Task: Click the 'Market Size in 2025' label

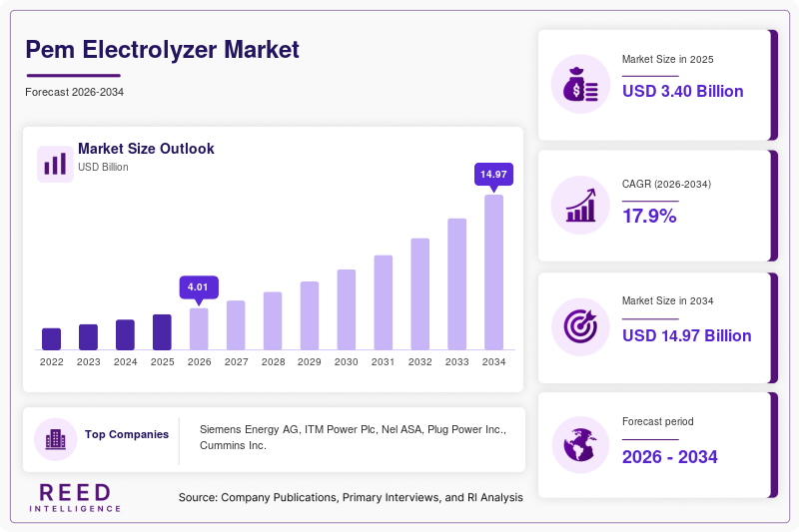Action: [x=667, y=59]
